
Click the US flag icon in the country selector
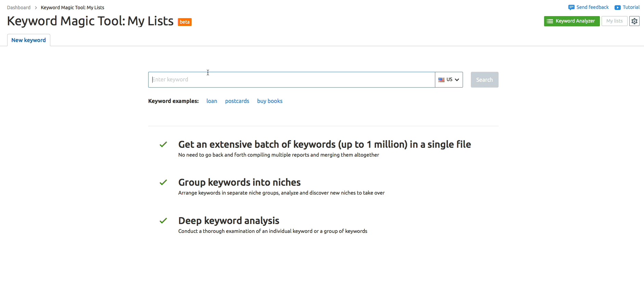point(441,80)
